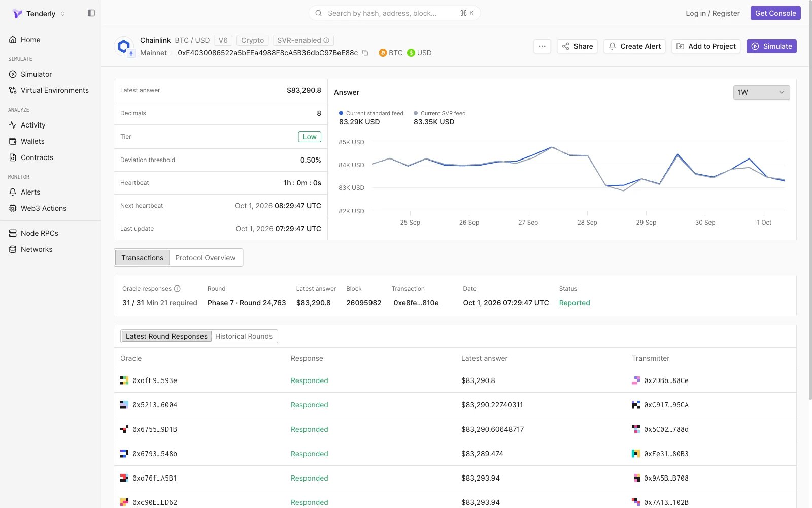Click the USD currency icon

(411, 53)
